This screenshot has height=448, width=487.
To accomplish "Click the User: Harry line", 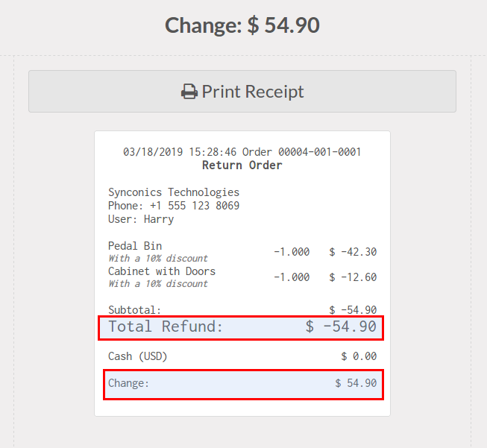I will pos(141,219).
